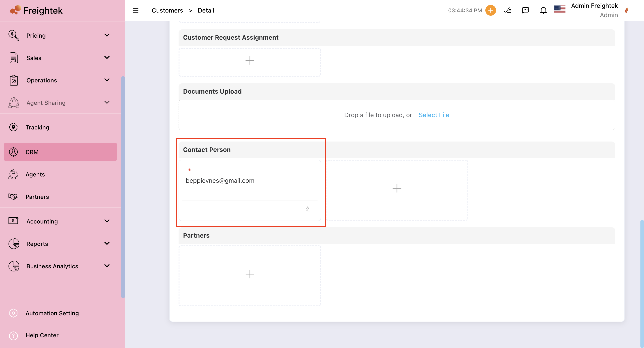Add a new Partners card
The height and width of the screenshot is (348, 644).
[x=249, y=274]
